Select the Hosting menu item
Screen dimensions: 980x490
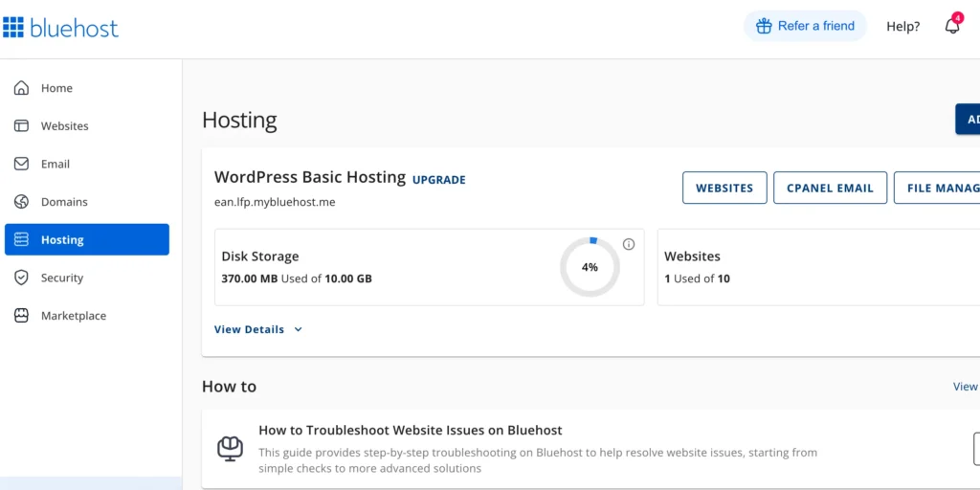[x=87, y=239]
